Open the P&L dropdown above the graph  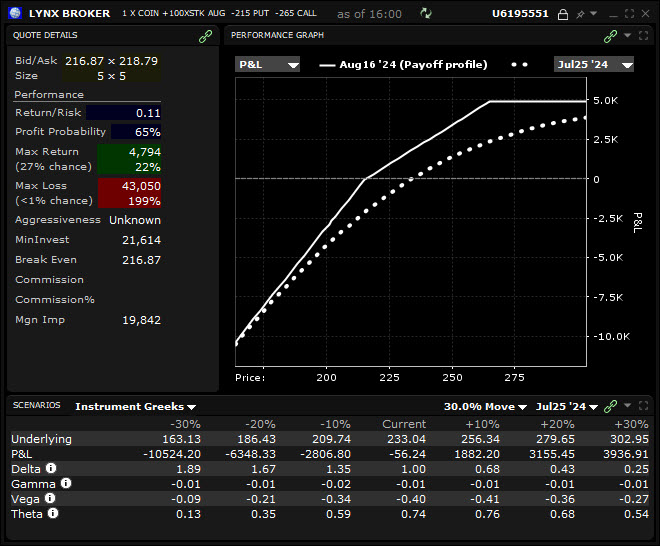pos(267,64)
